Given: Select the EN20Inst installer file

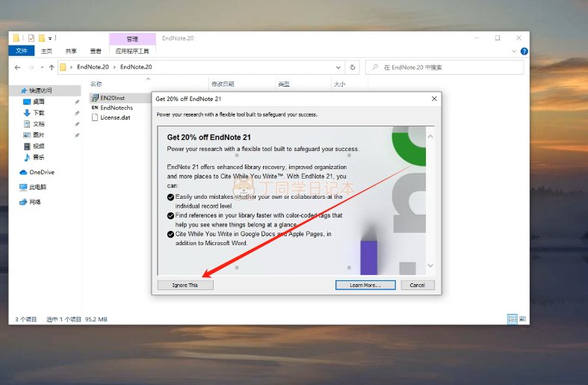Looking at the screenshot, I should tap(113, 98).
